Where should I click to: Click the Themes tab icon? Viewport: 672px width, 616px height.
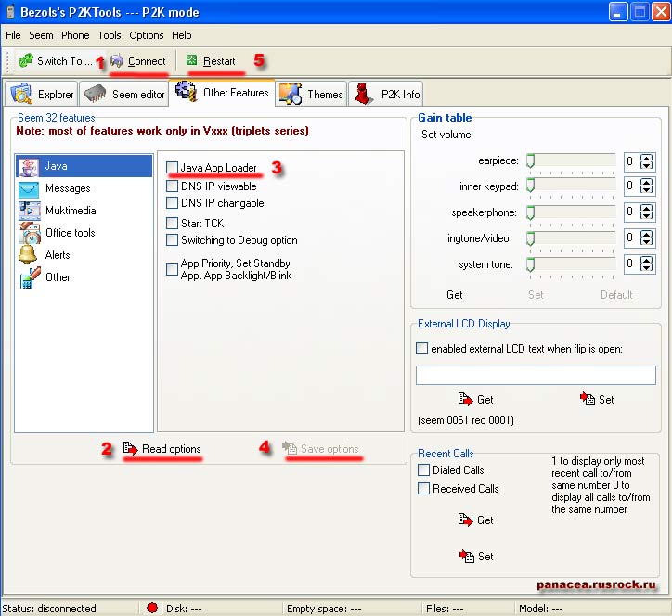tap(291, 94)
